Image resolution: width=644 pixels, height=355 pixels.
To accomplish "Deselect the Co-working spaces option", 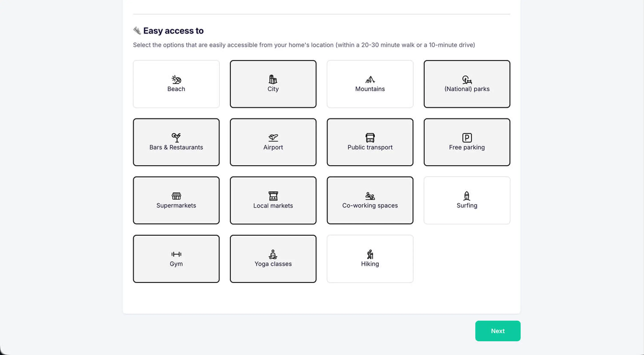I will (370, 200).
